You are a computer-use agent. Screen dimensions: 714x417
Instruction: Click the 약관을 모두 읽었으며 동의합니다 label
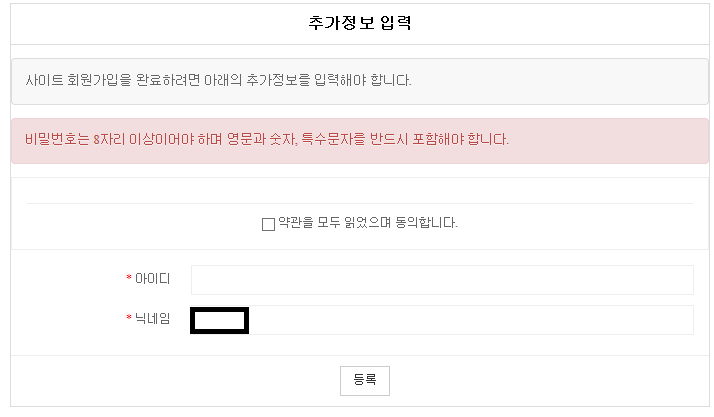point(367,223)
